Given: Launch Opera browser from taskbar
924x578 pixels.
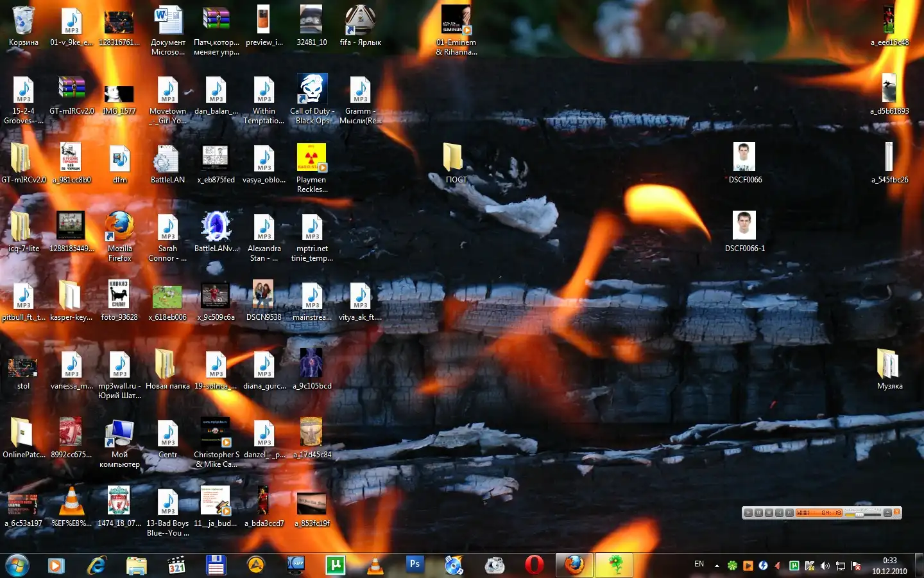Looking at the screenshot, I should [x=534, y=565].
